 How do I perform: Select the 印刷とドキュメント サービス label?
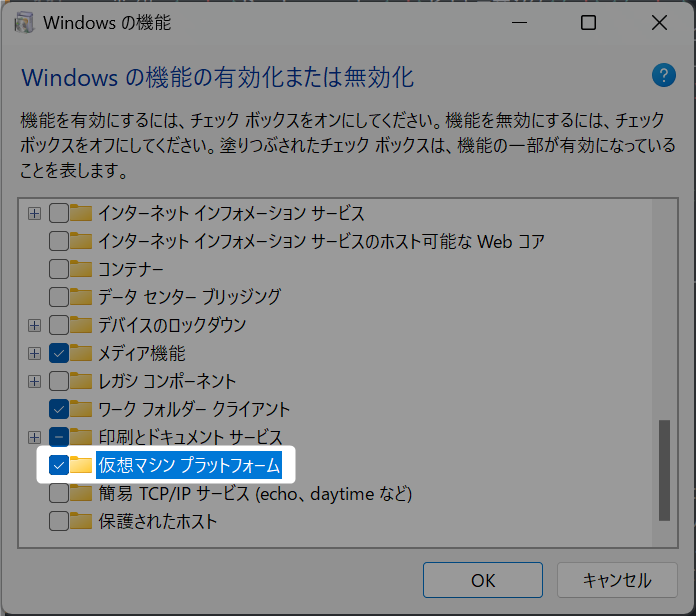pyautogui.click(x=190, y=437)
